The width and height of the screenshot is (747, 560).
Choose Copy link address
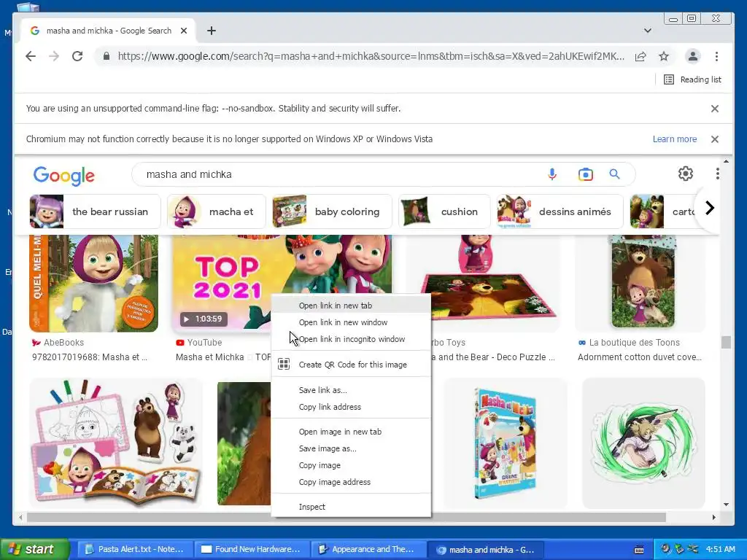[351, 407]
